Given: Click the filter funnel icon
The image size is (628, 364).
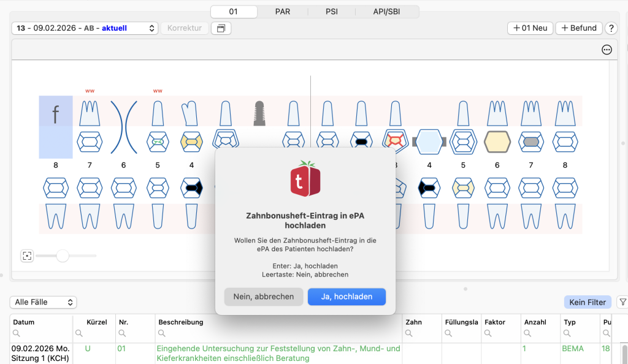Looking at the screenshot, I should pyautogui.click(x=622, y=302).
